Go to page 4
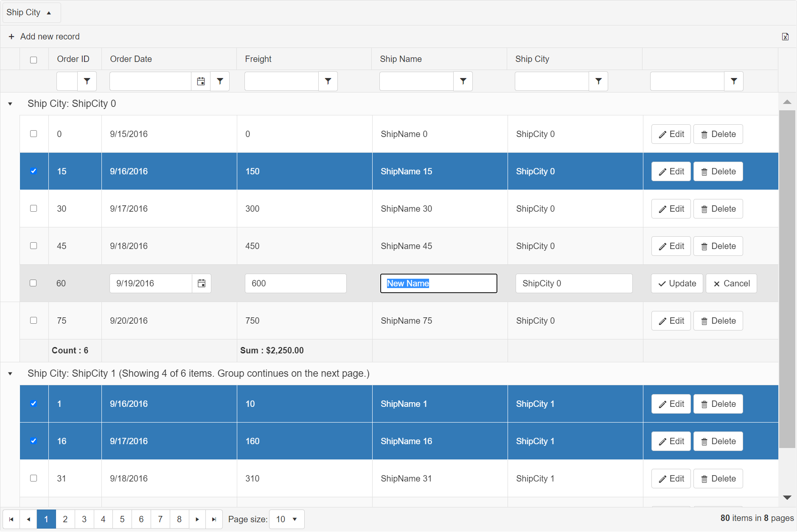Image resolution: width=797 pixels, height=532 pixels. [103, 519]
